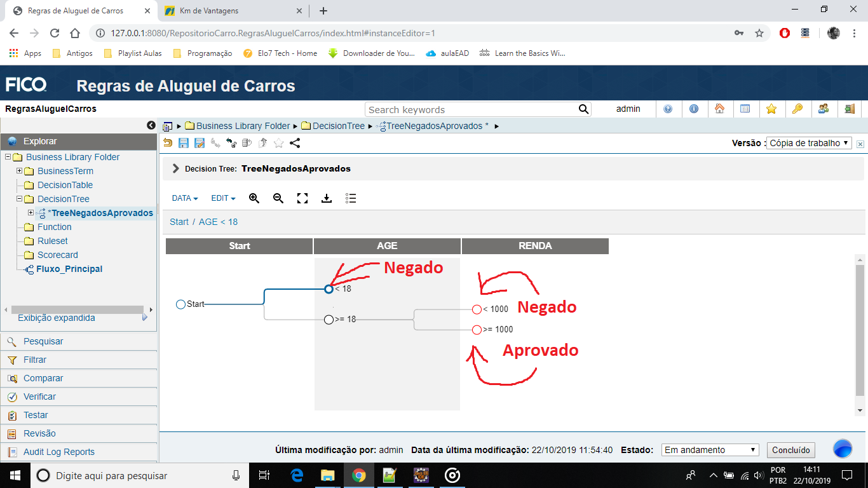Click the logout door icon top right

pyautogui.click(x=849, y=109)
